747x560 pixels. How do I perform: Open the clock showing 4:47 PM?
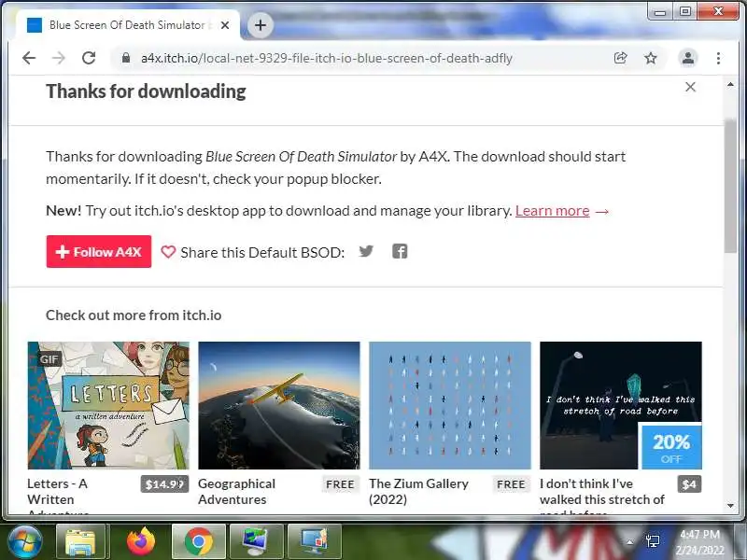pyautogui.click(x=700, y=542)
